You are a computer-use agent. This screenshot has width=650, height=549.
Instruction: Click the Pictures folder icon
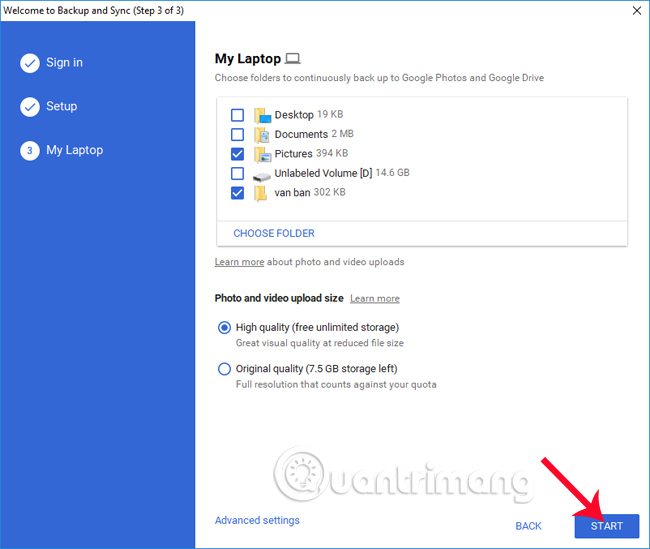262,154
